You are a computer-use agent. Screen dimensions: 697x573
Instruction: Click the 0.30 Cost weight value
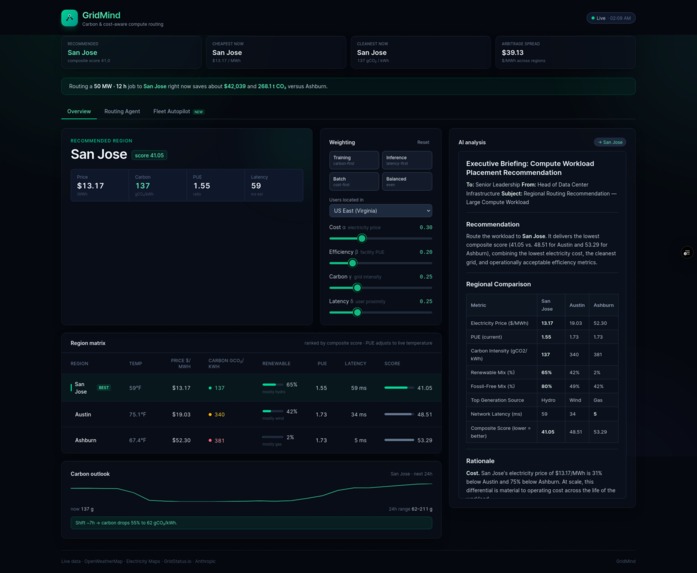click(x=426, y=227)
